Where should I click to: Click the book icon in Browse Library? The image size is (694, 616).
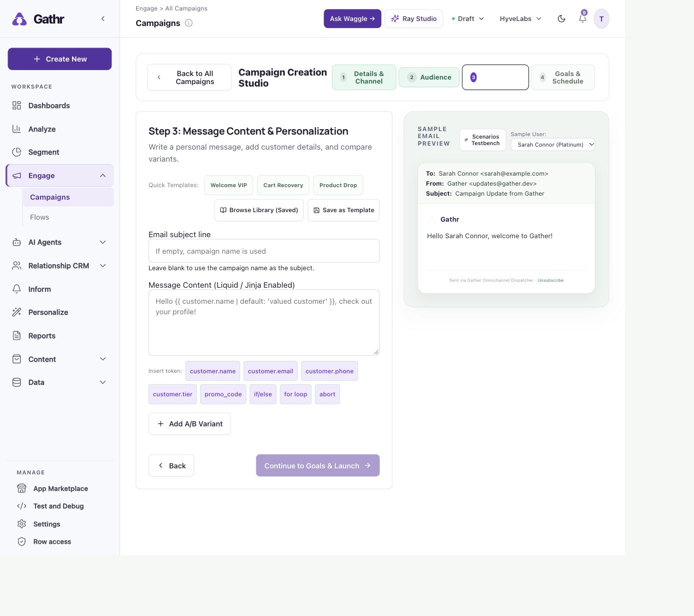coord(223,210)
